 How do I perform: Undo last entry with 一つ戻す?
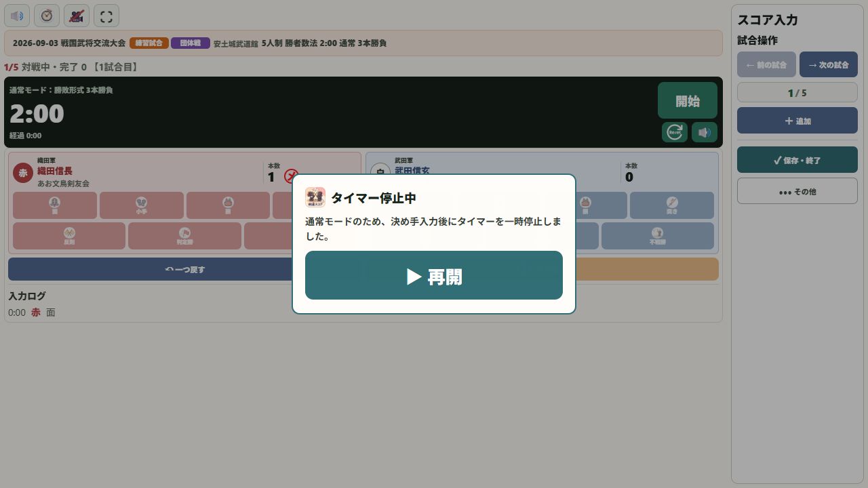(185, 269)
